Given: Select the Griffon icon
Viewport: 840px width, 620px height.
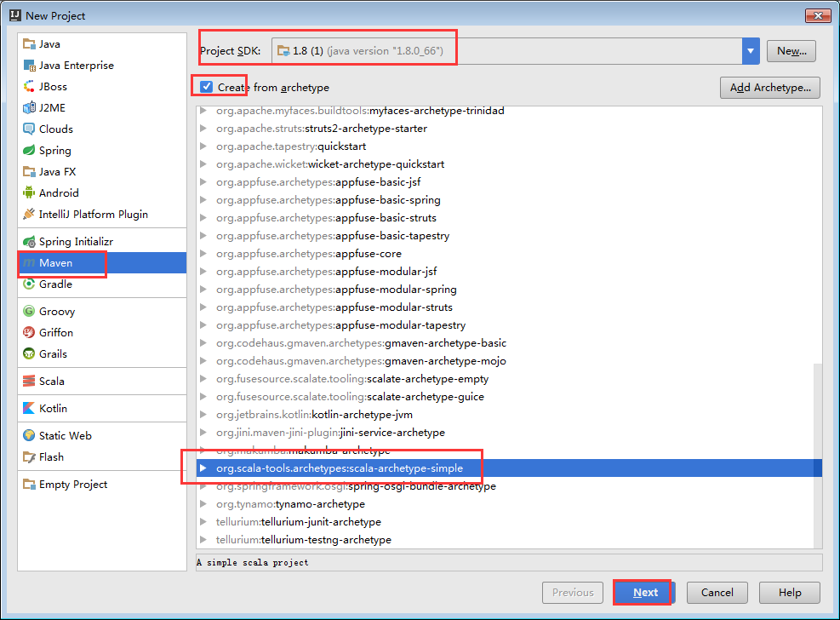Looking at the screenshot, I should [x=29, y=333].
